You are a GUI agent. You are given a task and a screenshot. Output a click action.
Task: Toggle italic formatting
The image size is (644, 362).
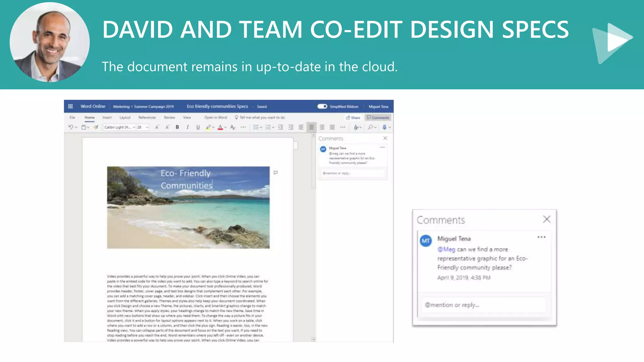click(x=188, y=127)
